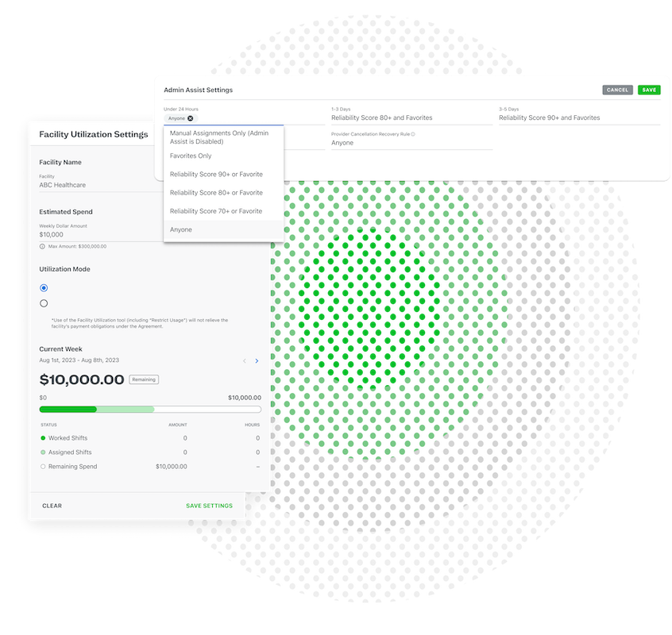This screenshot has height=635, width=672.
Task: Choose Favorites Only from the dropdown list
Action: click(191, 156)
